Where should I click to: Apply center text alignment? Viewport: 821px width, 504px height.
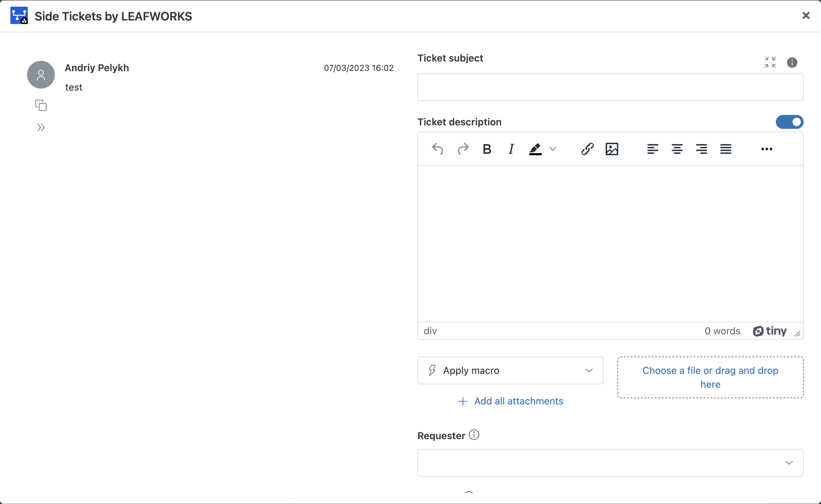click(677, 149)
